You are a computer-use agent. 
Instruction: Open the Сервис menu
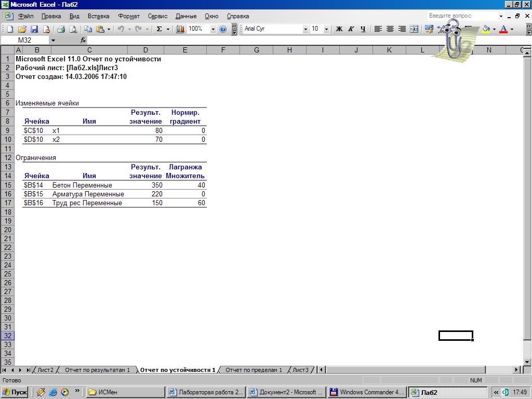[x=157, y=16]
